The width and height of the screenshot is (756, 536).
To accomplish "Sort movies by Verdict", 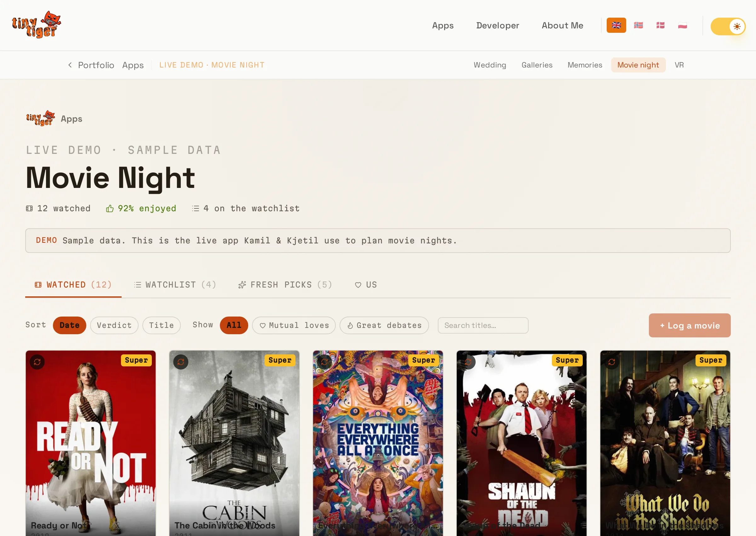I will pos(114,325).
